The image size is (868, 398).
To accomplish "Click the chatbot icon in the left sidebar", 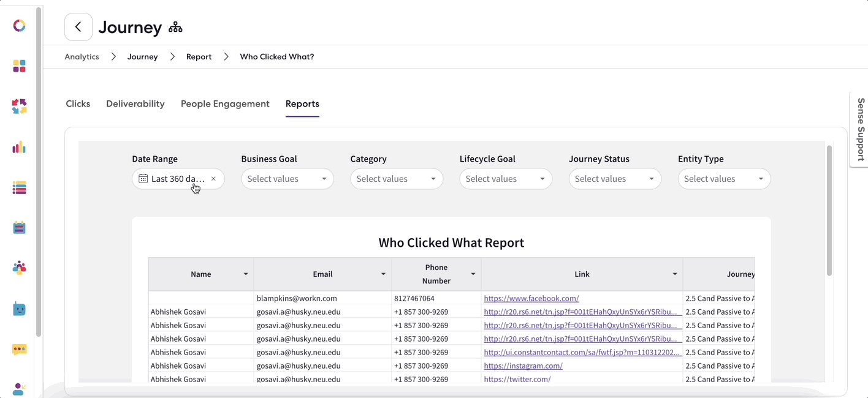I will tap(19, 309).
